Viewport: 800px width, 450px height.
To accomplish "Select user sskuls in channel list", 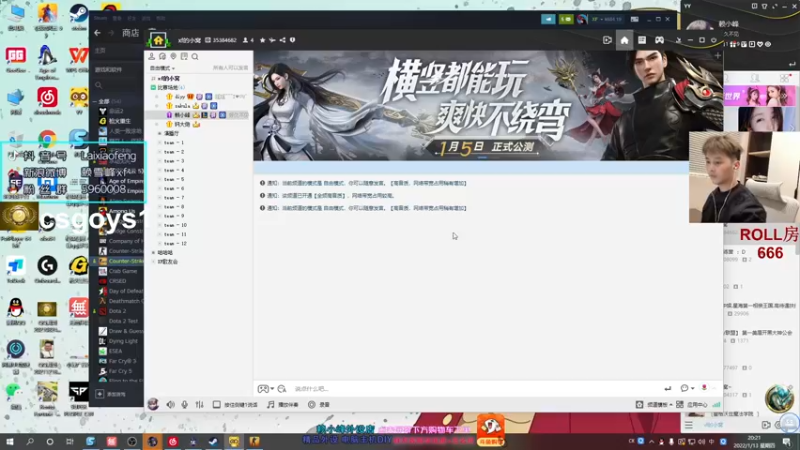I will click(182, 106).
